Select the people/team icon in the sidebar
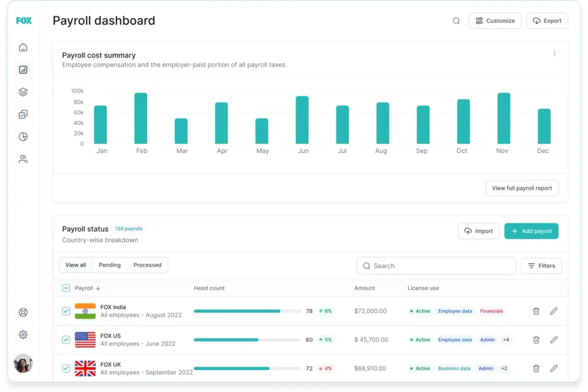The height and width of the screenshot is (392, 588). click(23, 159)
